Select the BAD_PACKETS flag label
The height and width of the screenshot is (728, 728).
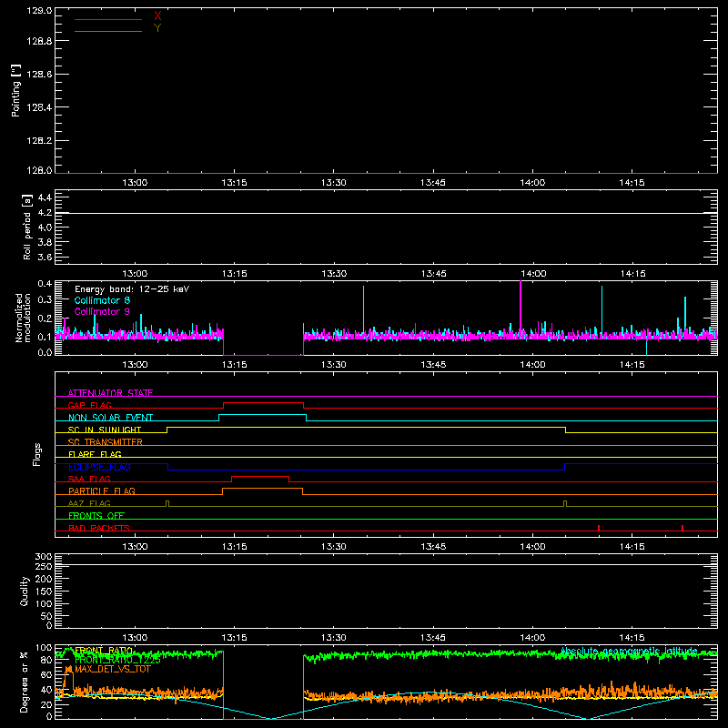point(99,528)
